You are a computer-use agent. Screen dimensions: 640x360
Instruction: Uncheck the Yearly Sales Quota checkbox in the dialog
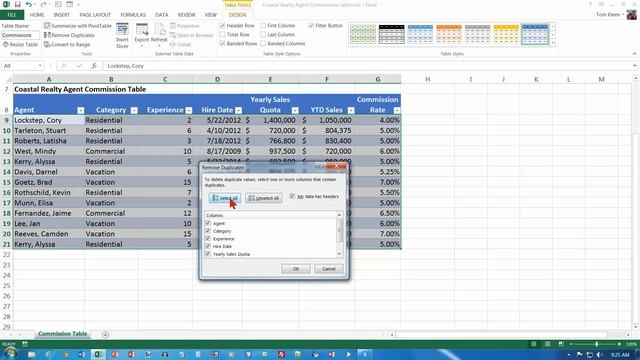point(208,254)
